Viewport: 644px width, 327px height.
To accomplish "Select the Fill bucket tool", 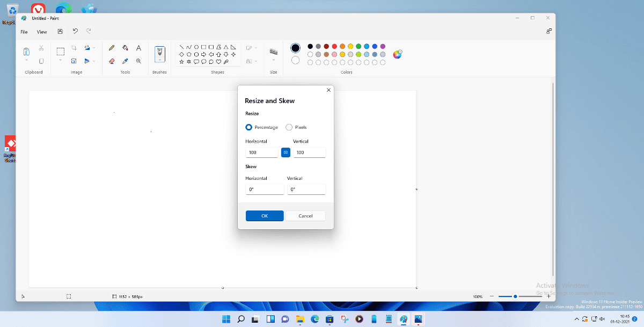I will pyautogui.click(x=125, y=48).
